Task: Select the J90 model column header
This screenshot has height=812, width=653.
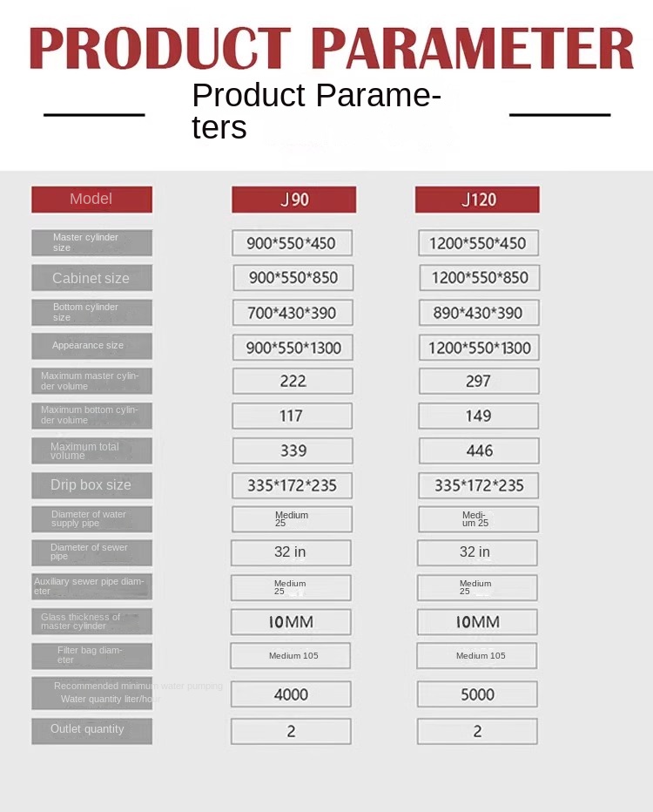Action: click(293, 200)
